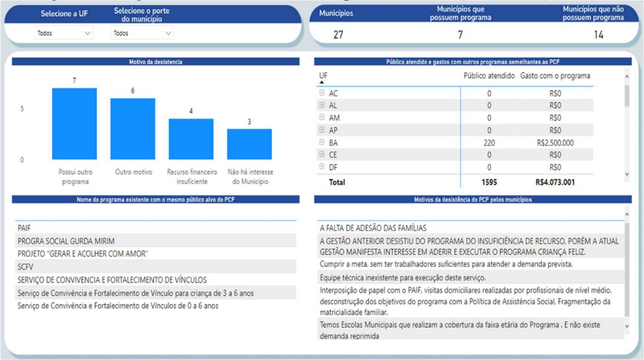Click the 'Motivos da desistência do PCF pelos municípios' title

pos(473,200)
